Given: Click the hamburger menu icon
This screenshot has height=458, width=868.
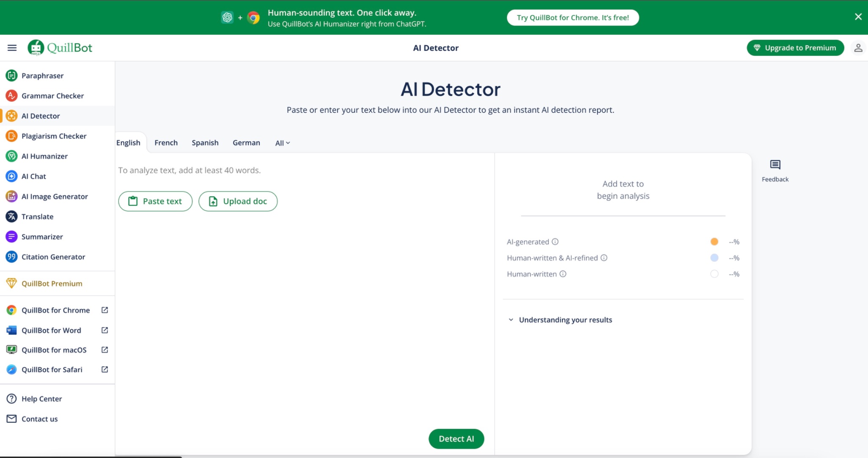Looking at the screenshot, I should point(12,47).
